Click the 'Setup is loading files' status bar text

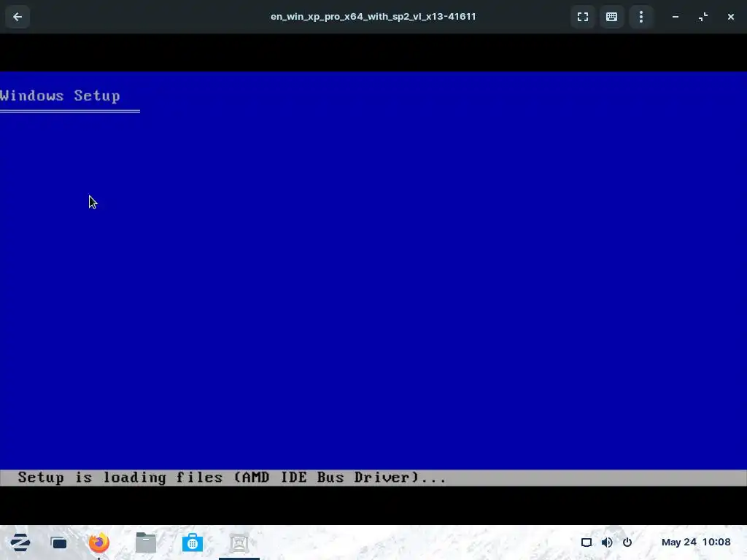point(232,477)
